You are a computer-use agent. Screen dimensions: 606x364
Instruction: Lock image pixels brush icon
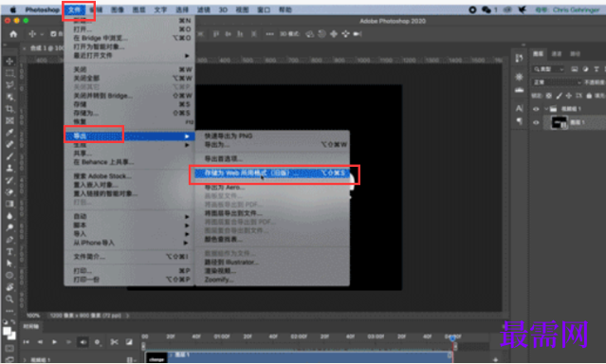[559, 96]
